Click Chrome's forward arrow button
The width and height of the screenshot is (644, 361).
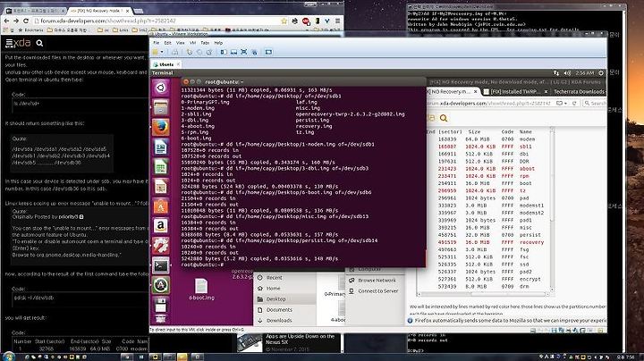point(16,21)
